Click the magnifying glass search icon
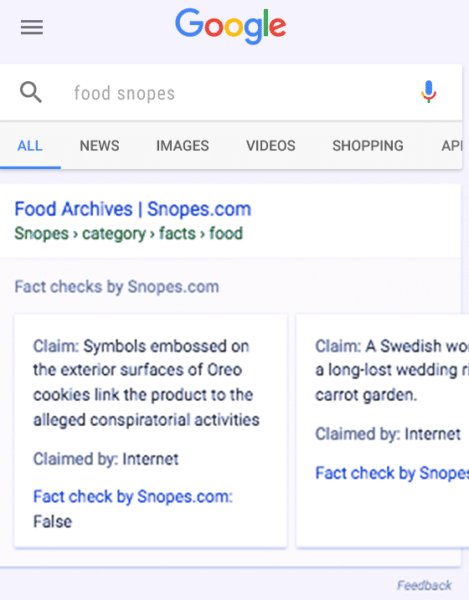 pos(31,93)
